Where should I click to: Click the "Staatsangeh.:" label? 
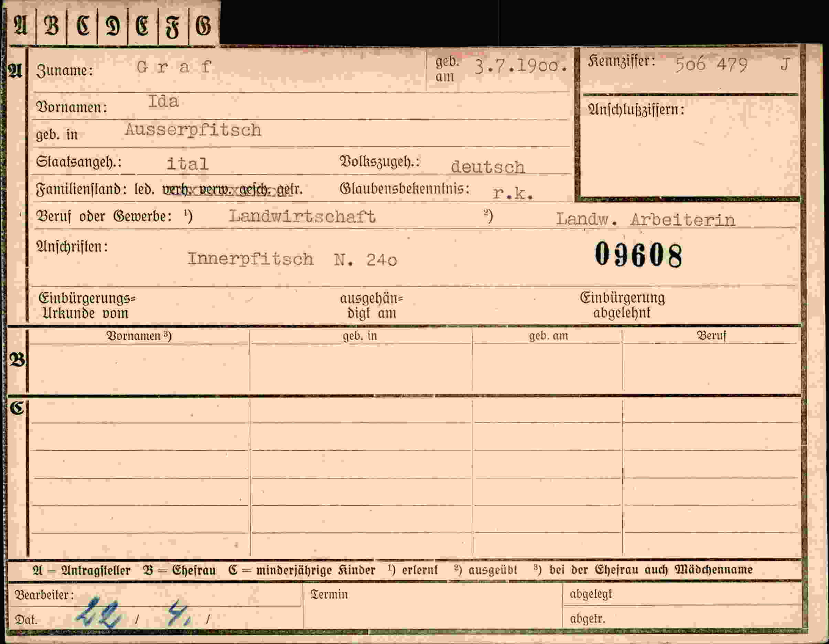tap(79, 162)
